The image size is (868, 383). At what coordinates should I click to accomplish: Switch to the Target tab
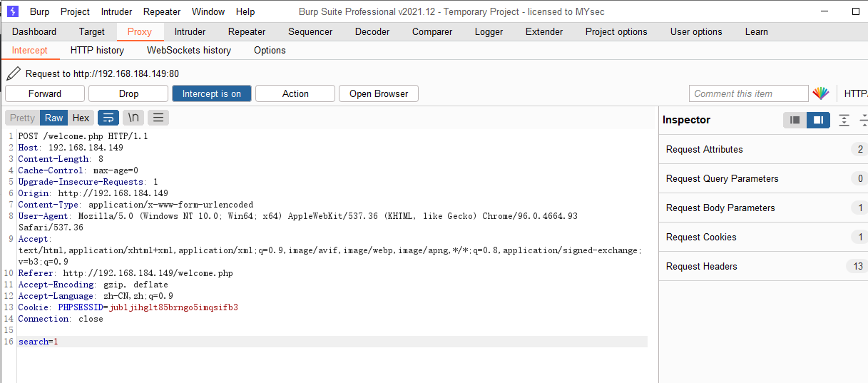(92, 31)
